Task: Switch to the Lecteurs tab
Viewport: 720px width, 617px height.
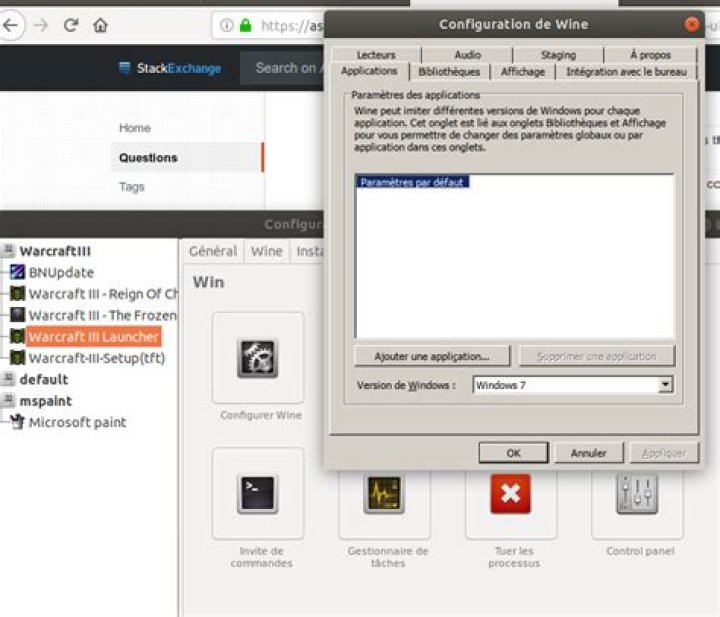Action: coord(376,55)
